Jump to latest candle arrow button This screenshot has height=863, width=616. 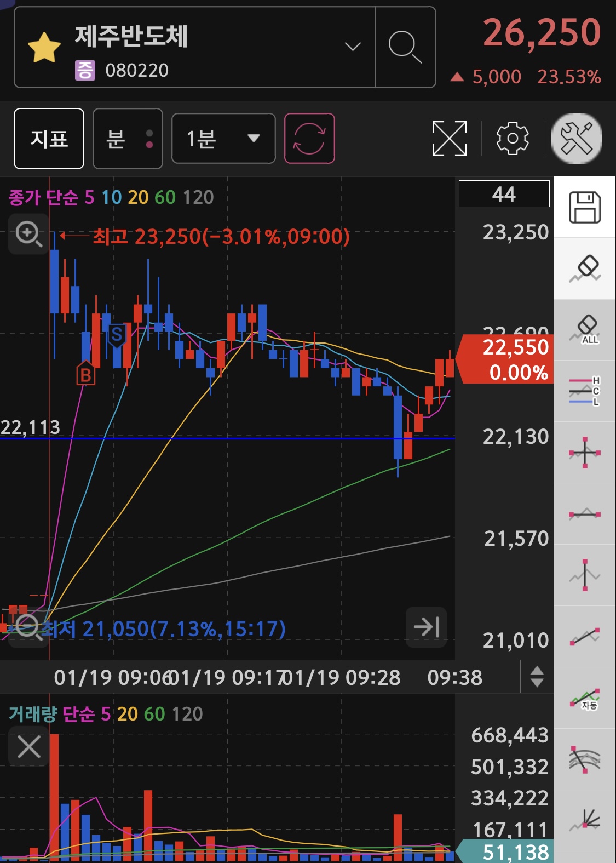[x=427, y=627]
